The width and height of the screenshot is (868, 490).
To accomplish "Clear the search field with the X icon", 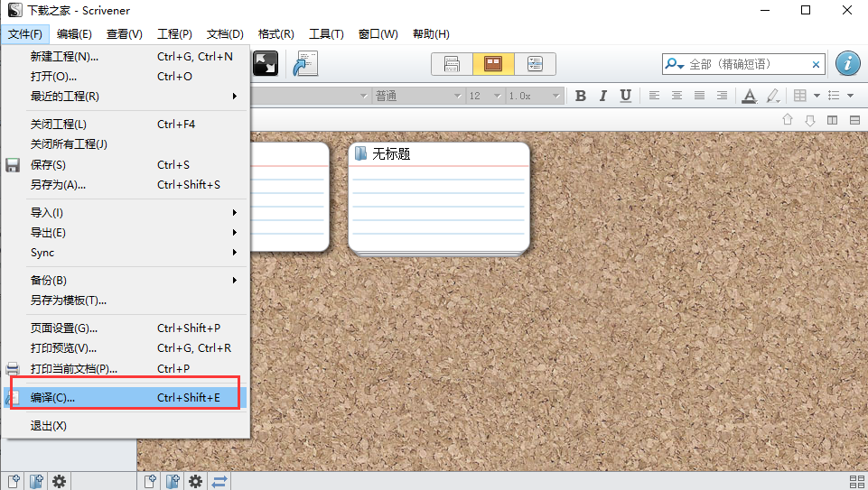I will tap(816, 65).
